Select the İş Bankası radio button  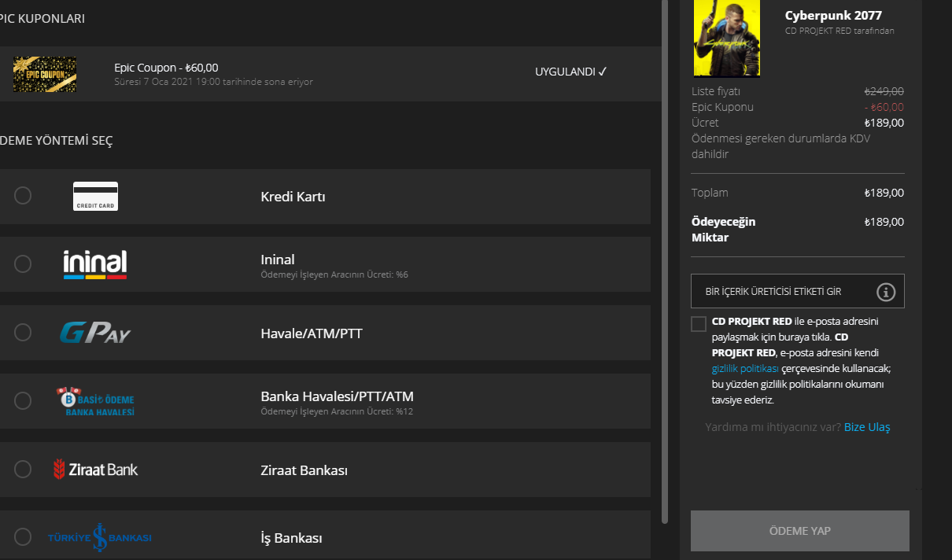23,537
